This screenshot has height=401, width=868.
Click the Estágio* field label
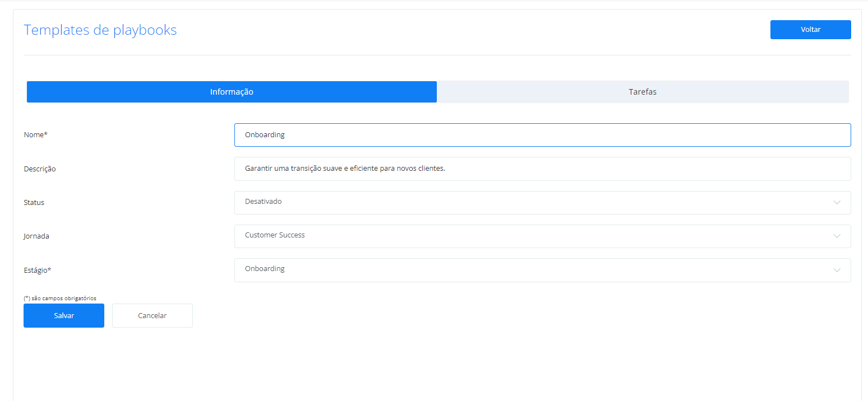pyautogui.click(x=38, y=271)
